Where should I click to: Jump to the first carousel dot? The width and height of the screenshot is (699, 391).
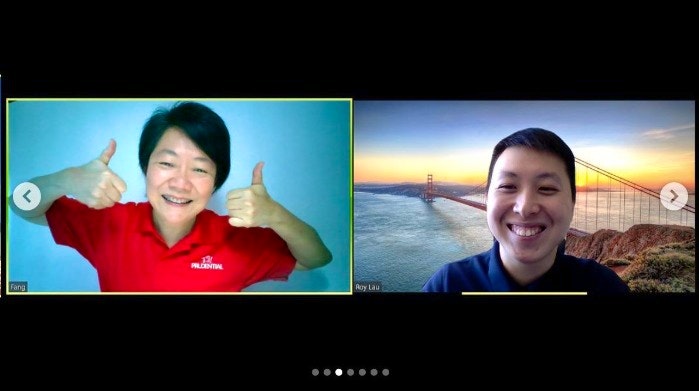coord(316,372)
